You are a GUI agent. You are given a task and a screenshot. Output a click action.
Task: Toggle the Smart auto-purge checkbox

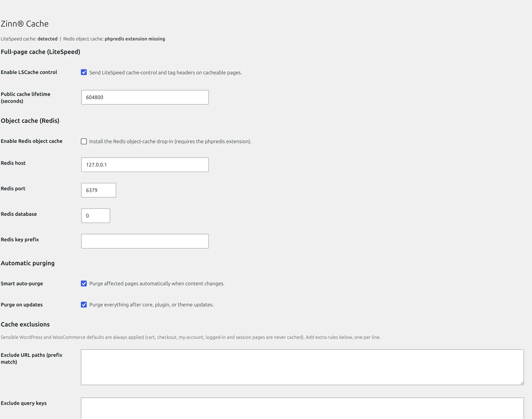pyautogui.click(x=84, y=283)
